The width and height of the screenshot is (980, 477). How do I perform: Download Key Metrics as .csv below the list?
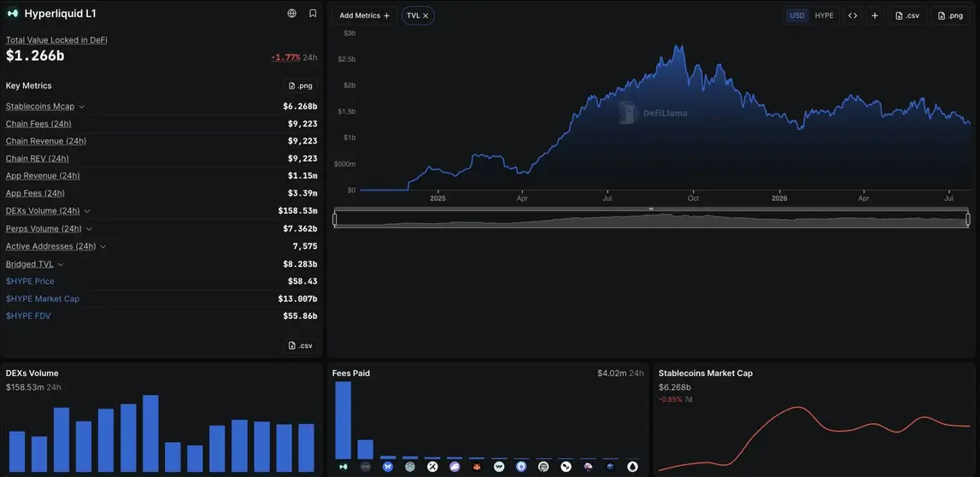pyautogui.click(x=300, y=345)
